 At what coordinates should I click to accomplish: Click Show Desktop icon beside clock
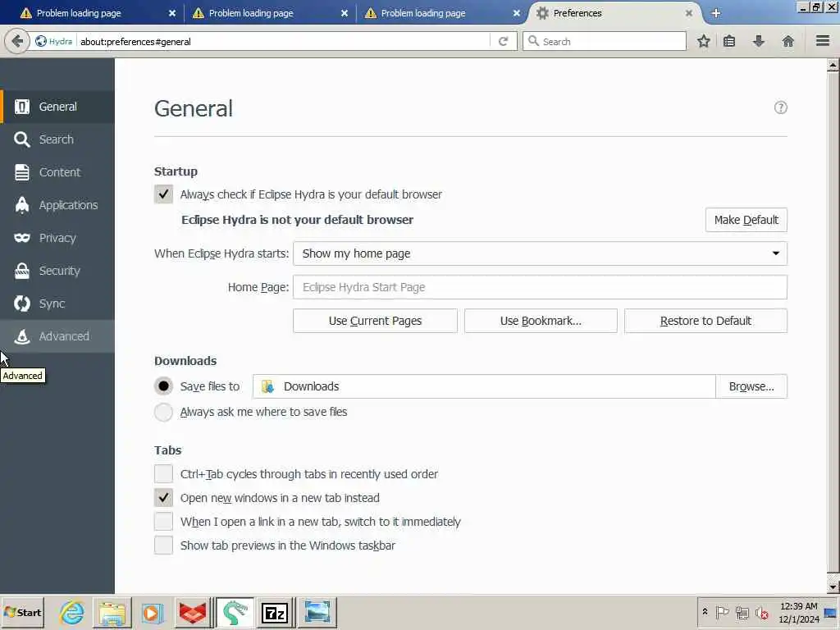tap(831, 612)
